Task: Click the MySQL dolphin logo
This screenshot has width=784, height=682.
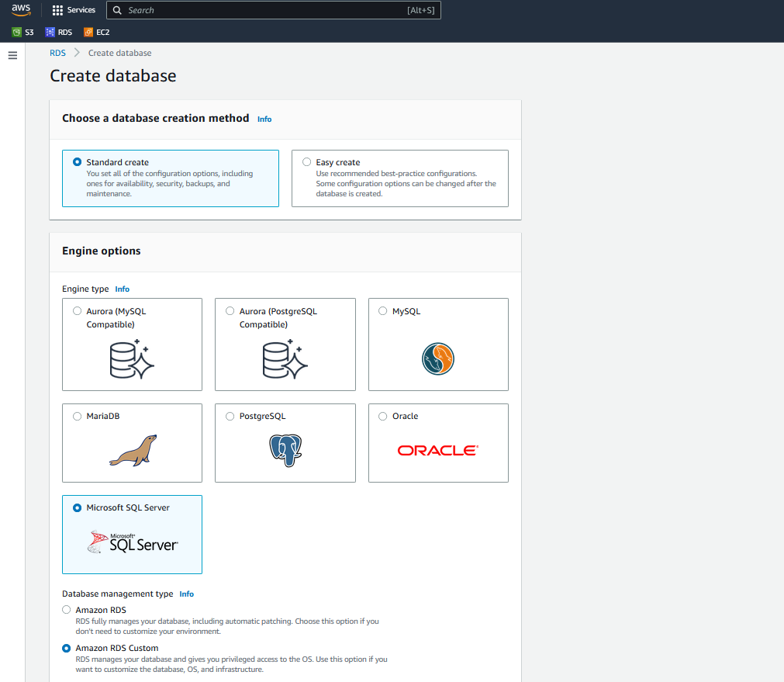Action: (x=438, y=358)
